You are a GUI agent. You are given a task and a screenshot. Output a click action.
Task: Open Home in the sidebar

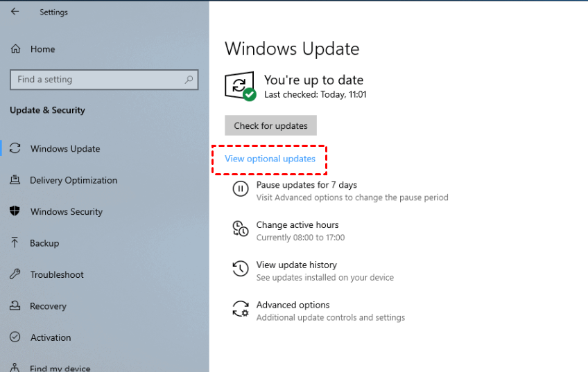(43, 49)
